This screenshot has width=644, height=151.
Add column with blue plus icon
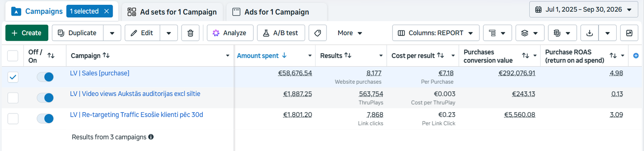pyautogui.click(x=636, y=56)
